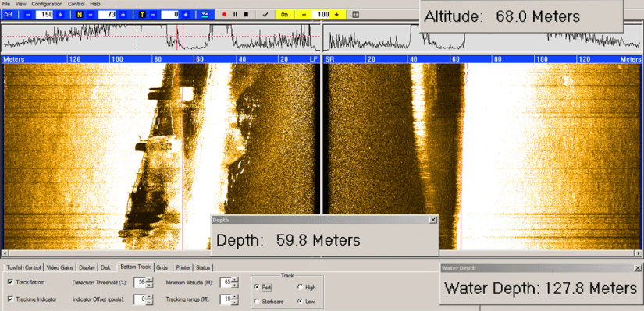Toggle the TrackBottom checkbox

click(x=10, y=282)
